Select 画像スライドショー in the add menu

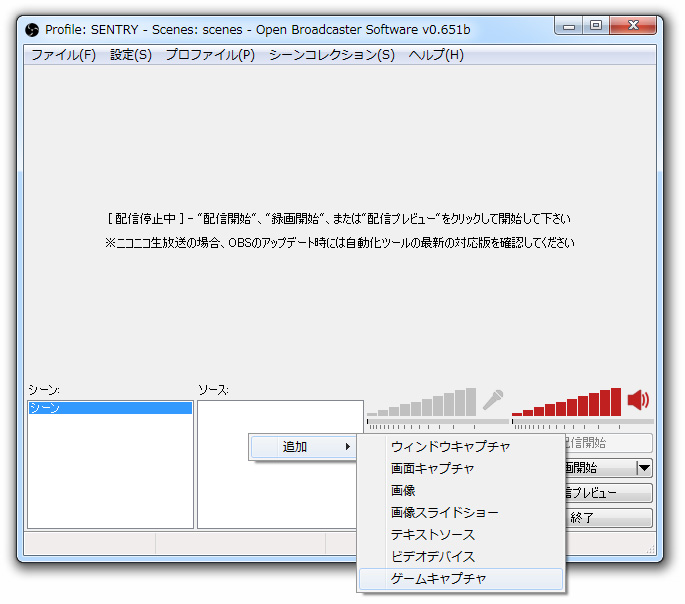[461, 512]
